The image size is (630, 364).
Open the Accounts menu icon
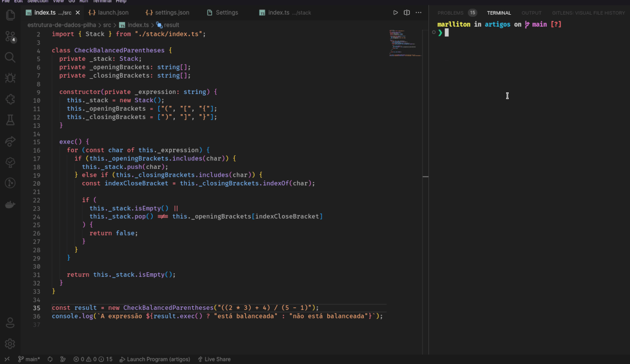[10, 322]
